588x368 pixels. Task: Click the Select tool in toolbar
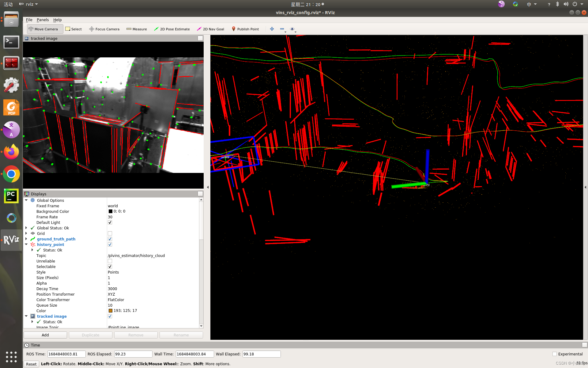(74, 29)
